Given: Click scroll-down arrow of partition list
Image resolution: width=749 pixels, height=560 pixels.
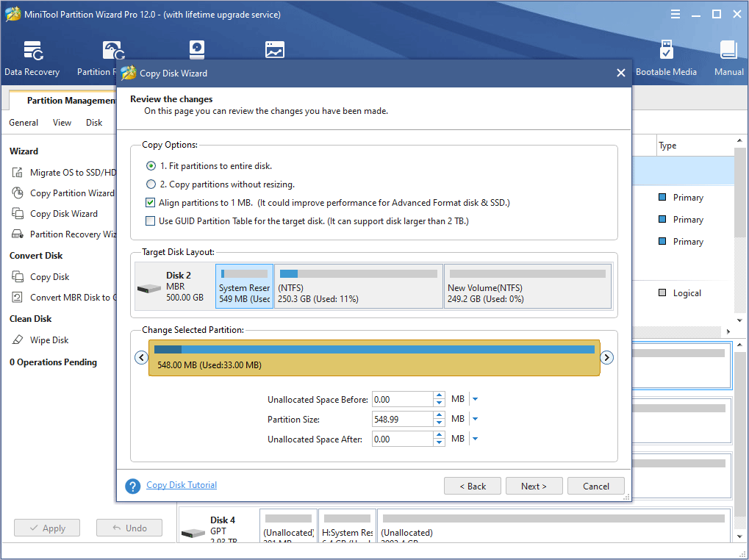Looking at the screenshot, I should pyautogui.click(x=739, y=320).
